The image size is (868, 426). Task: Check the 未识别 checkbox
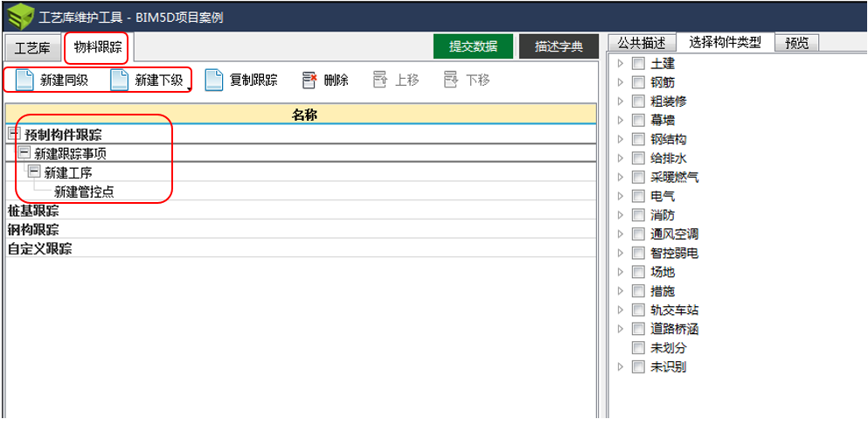coord(638,367)
